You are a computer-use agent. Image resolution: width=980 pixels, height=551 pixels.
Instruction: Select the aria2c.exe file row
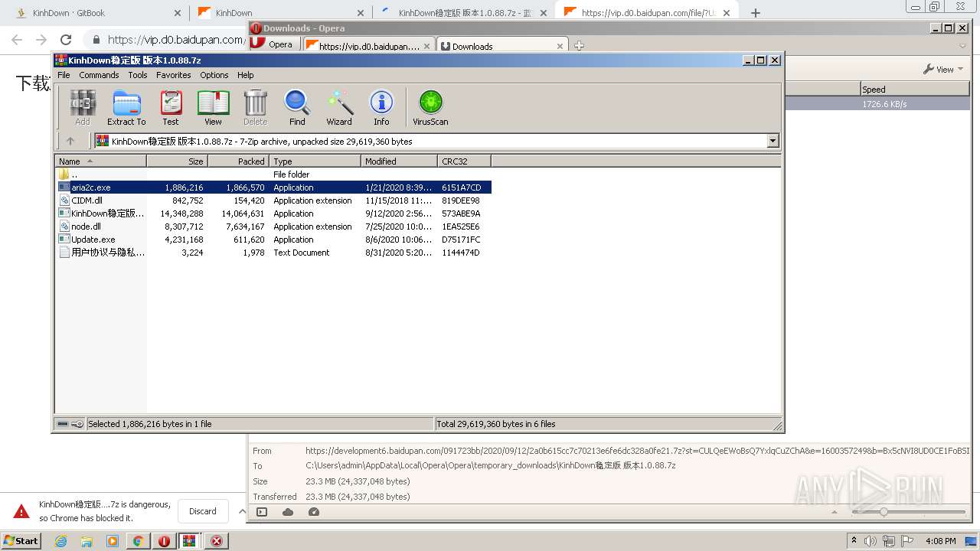tap(273, 187)
